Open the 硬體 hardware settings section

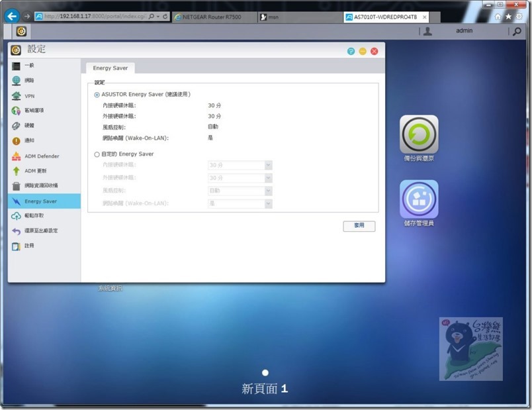[x=44, y=125]
